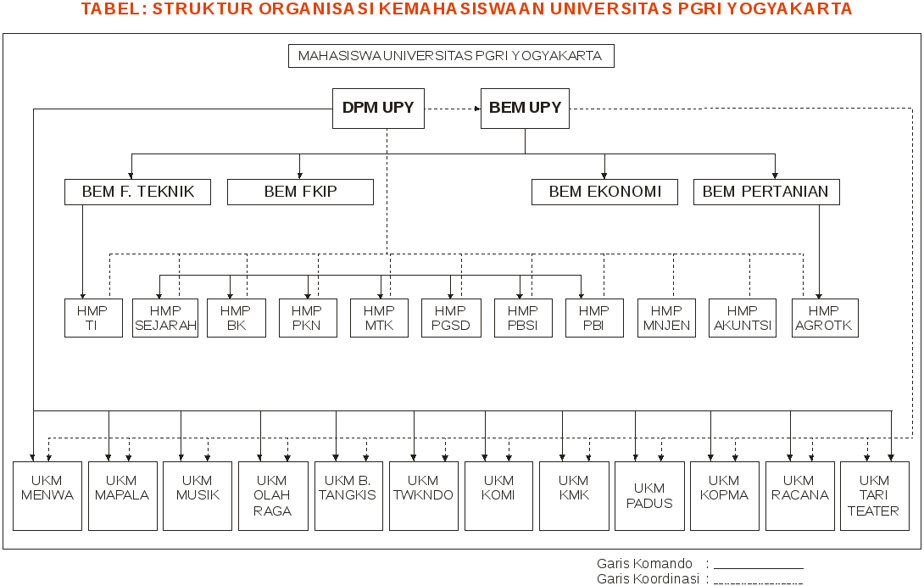The width and height of the screenshot is (924, 586).
Task: Click the chart title heading text
Action: click(466, 8)
